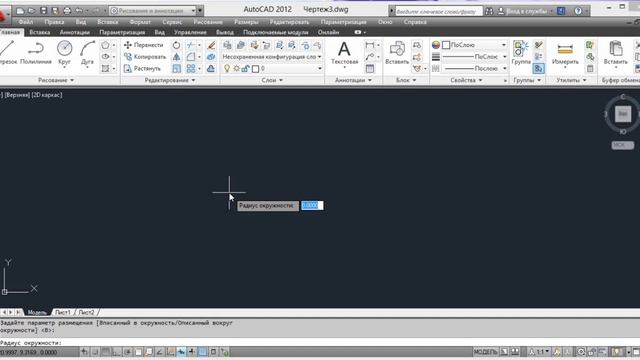Image resolution: width=640 pixels, height=360 pixels.
Task: Click Растянуть (stretch) tool
Action: 142,69
